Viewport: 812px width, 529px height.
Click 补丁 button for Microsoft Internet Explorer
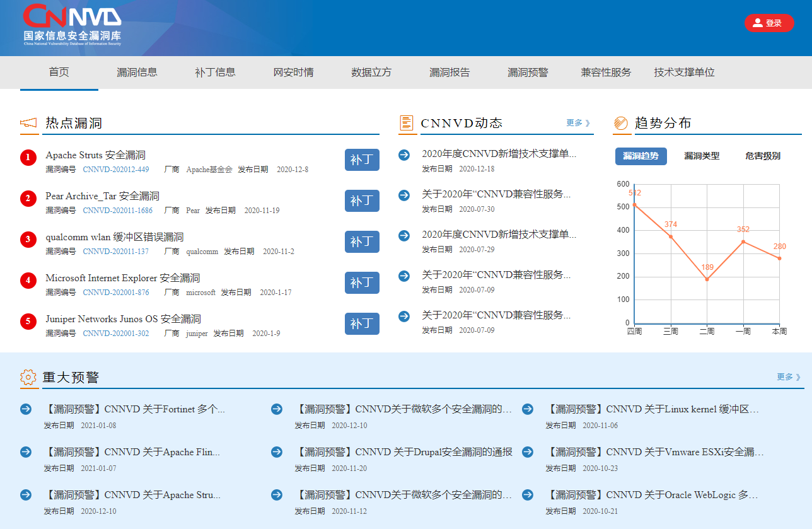click(362, 283)
